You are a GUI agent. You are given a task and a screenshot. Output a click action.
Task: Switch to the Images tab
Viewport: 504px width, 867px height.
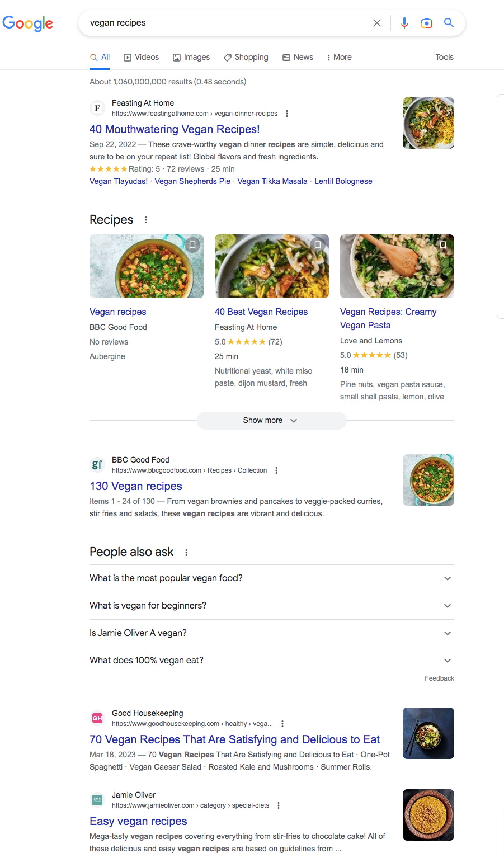[191, 57]
